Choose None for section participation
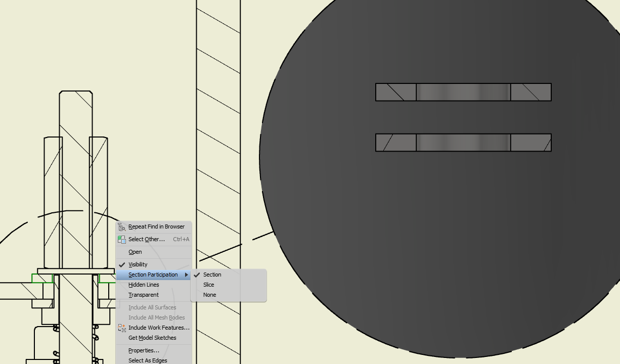The width and height of the screenshot is (620, 364). pos(209,295)
